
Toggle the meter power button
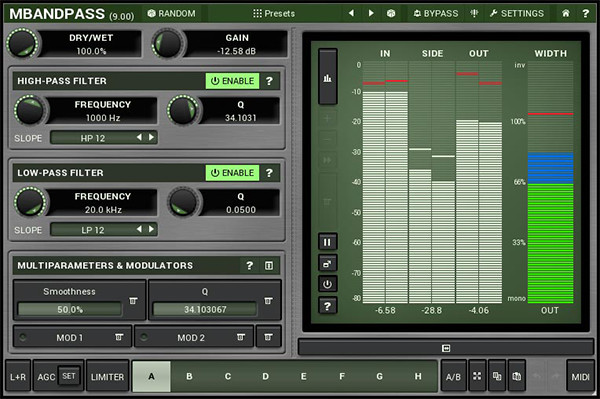tap(327, 284)
